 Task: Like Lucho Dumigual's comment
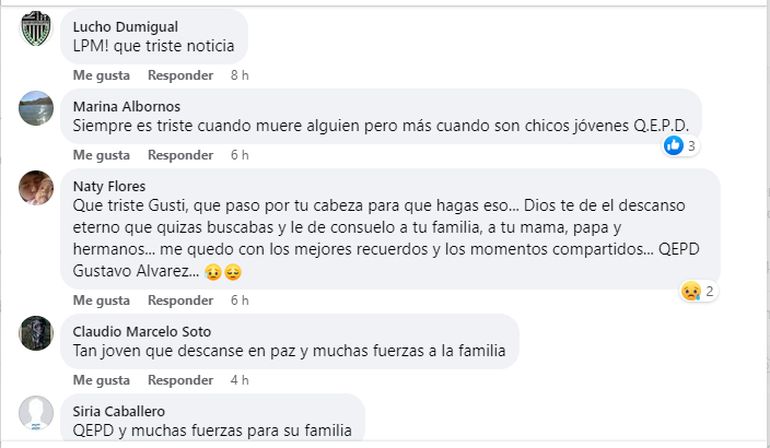pos(101,75)
